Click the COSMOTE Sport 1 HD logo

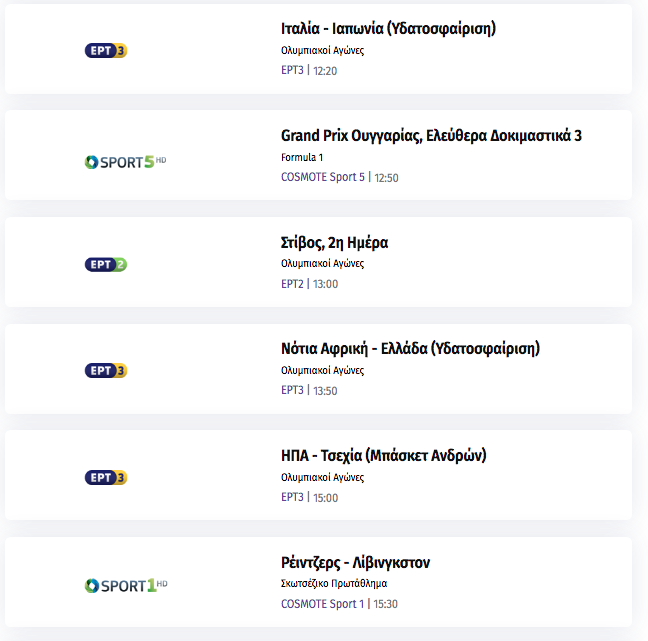[126, 586]
